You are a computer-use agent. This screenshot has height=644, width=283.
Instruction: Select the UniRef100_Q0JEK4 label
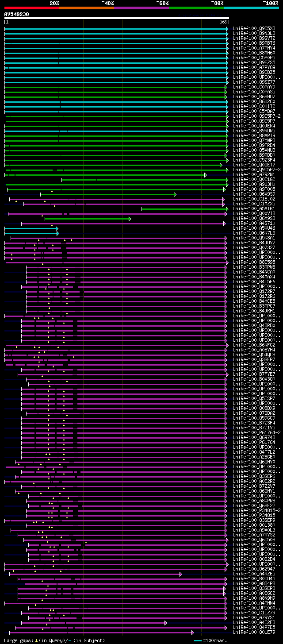[x=254, y=126]
